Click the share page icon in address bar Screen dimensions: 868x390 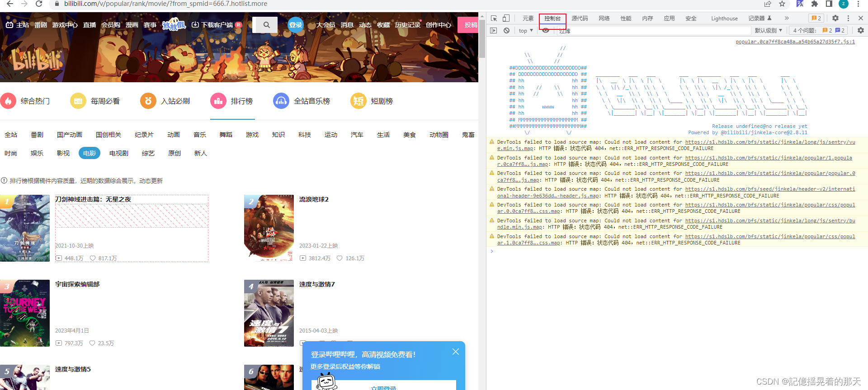[768, 4]
